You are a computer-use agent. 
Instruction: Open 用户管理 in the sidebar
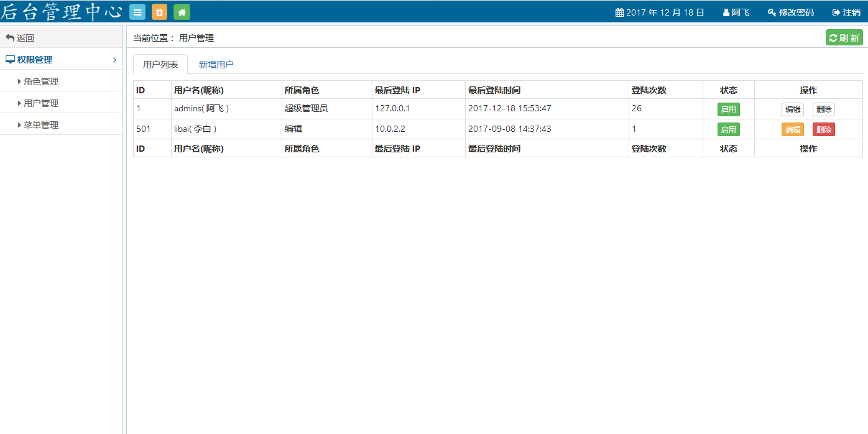pyautogui.click(x=41, y=103)
